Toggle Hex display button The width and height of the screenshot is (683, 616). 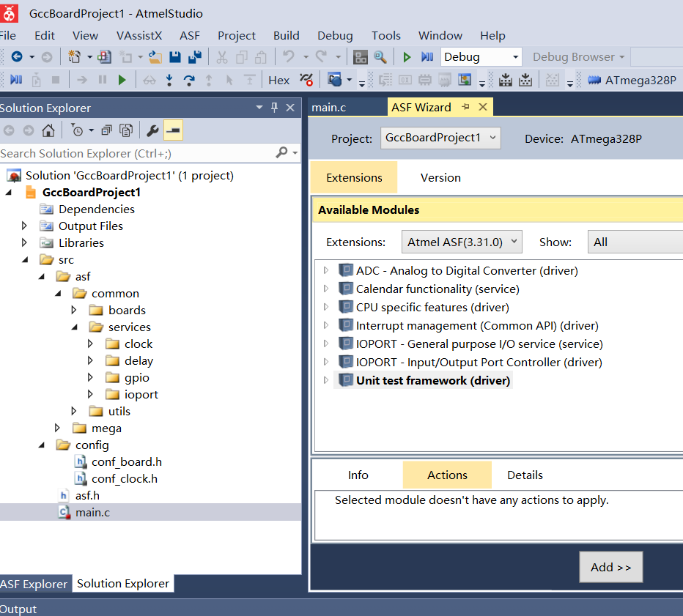pyautogui.click(x=278, y=81)
